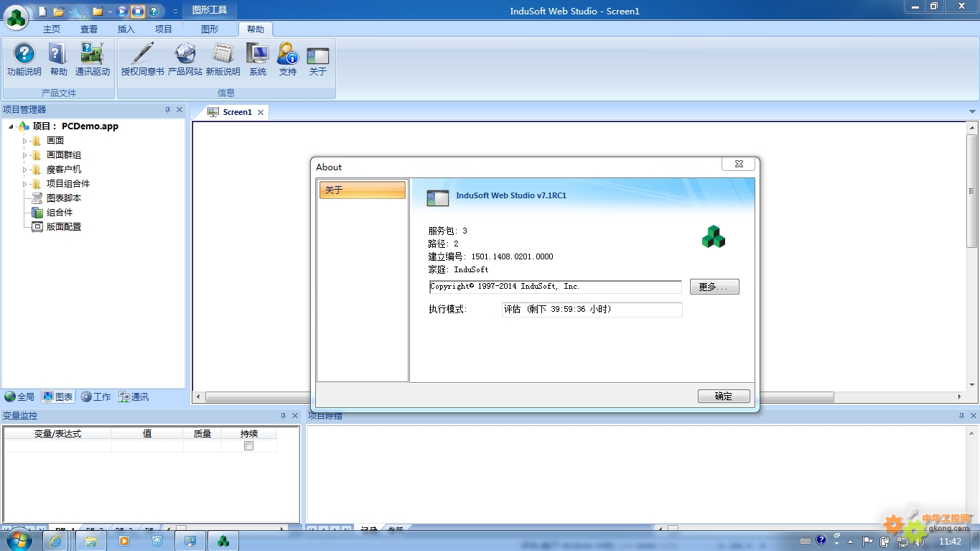Screen dimensions: 980x551
Task: Open Windows Start menu
Action: 18,540
